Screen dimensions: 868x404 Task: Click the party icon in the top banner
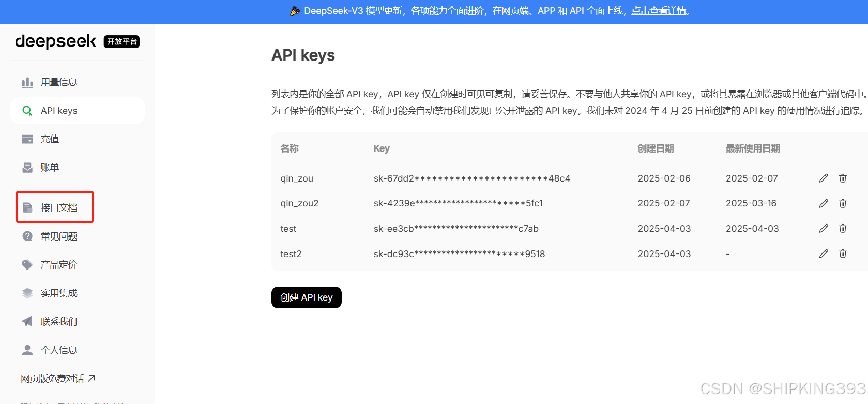[295, 11]
